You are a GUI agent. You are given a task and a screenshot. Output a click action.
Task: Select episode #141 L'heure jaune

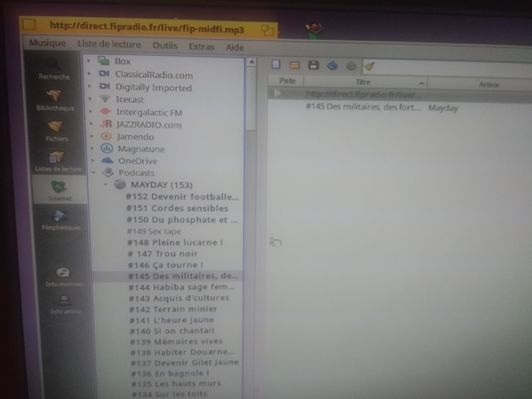pyautogui.click(x=171, y=320)
